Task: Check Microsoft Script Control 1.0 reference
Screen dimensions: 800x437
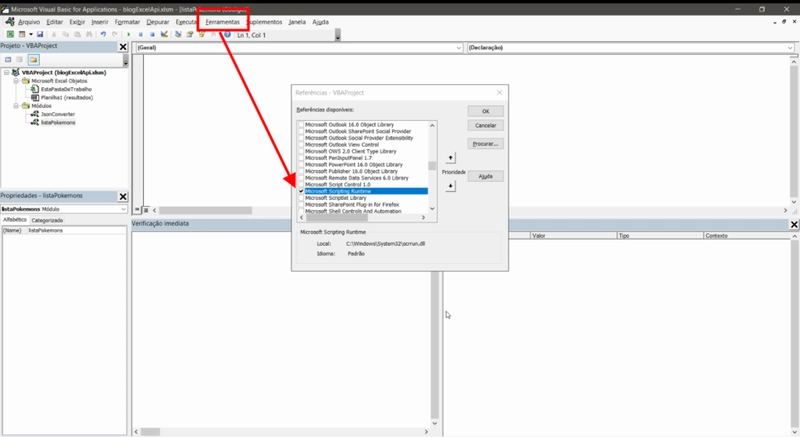Action: click(301, 185)
